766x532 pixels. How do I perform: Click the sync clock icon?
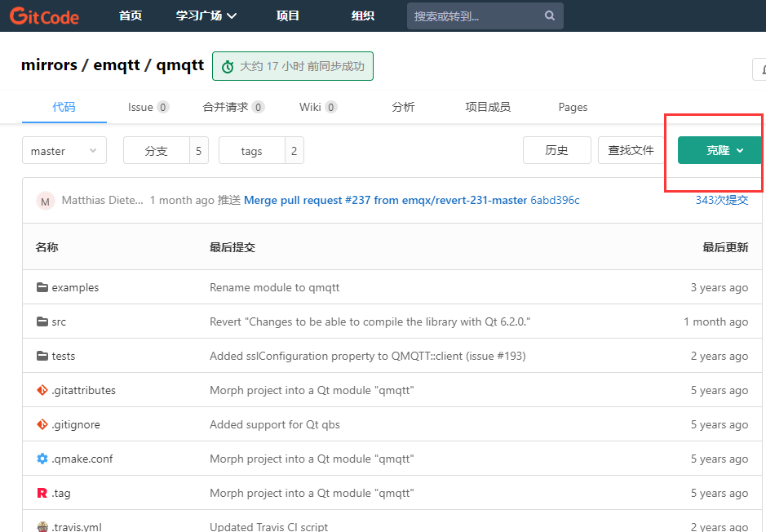(228, 66)
